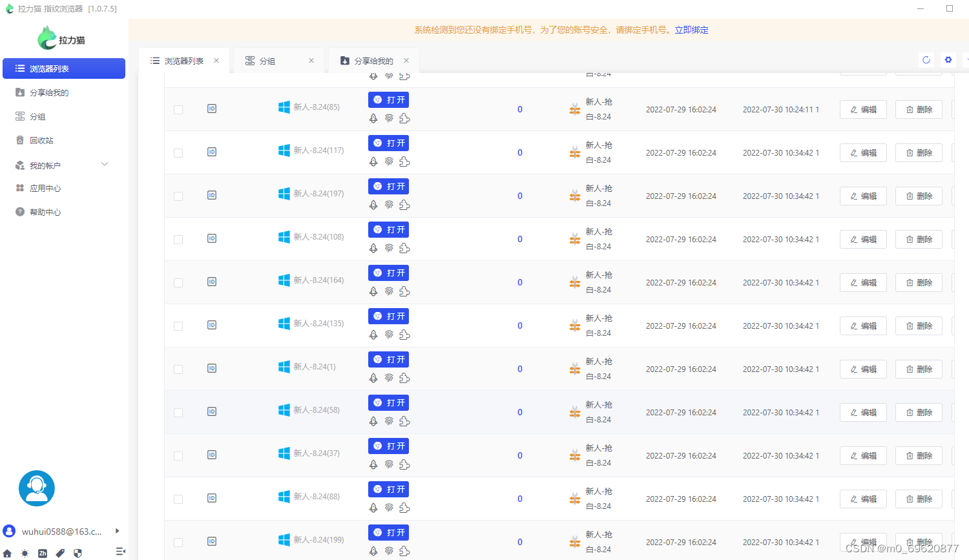Click name 新人-8.24(135)
This screenshot has width=969, height=560.
[318, 323]
